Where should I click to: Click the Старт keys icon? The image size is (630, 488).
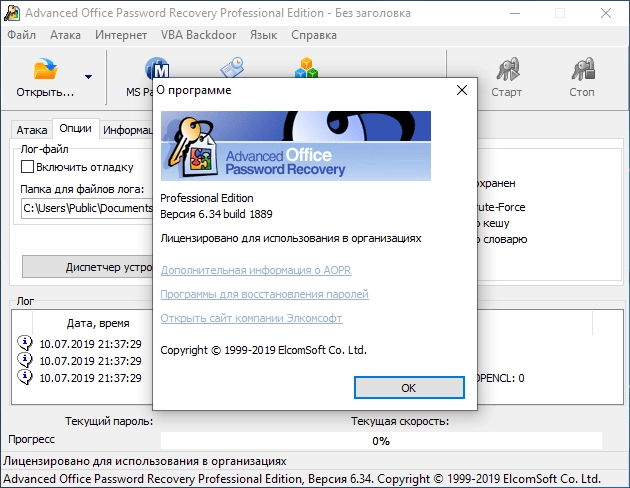tap(507, 69)
